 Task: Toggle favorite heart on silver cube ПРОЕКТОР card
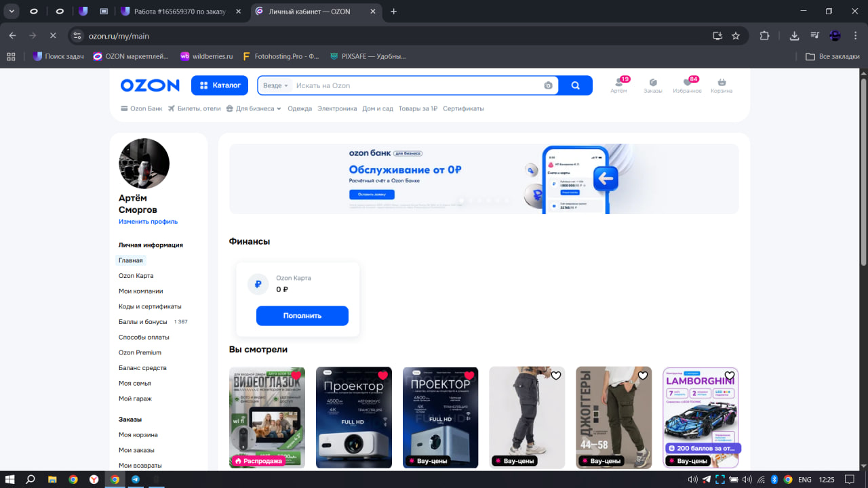(469, 375)
